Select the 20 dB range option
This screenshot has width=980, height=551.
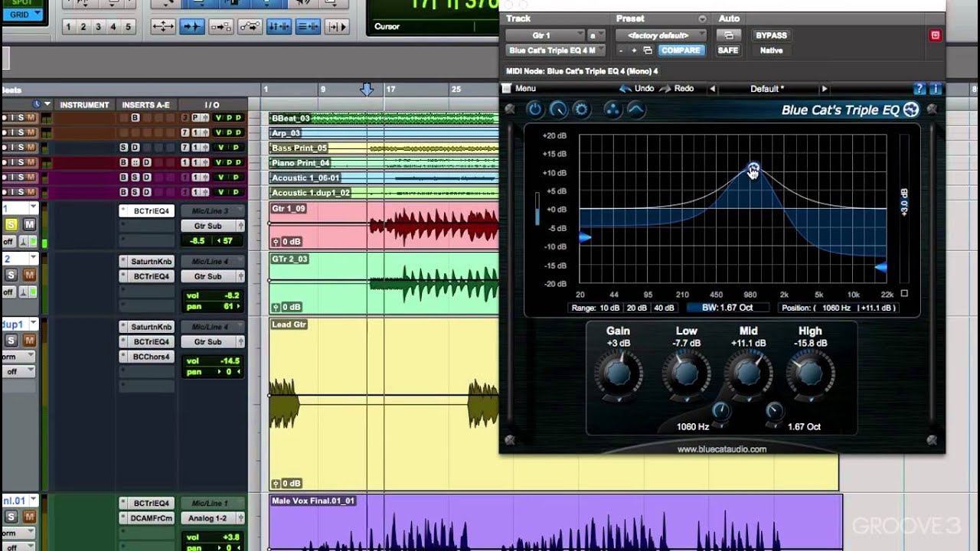point(637,308)
